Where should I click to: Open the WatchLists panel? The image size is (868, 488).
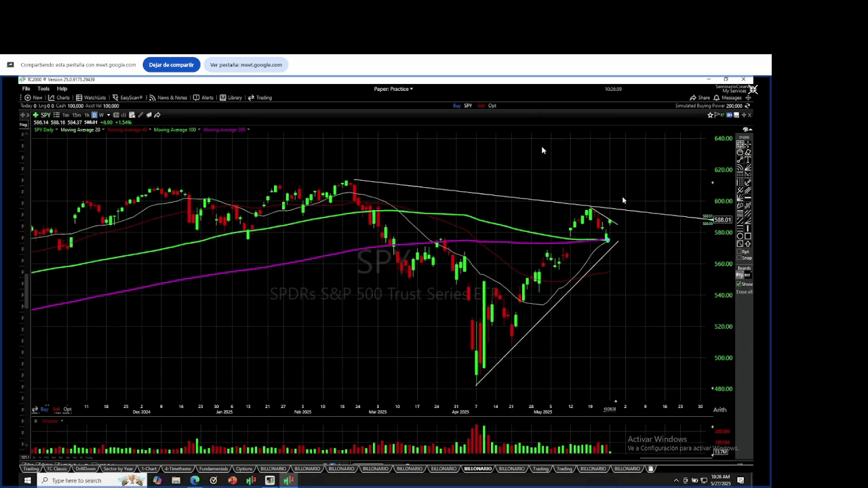[91, 98]
